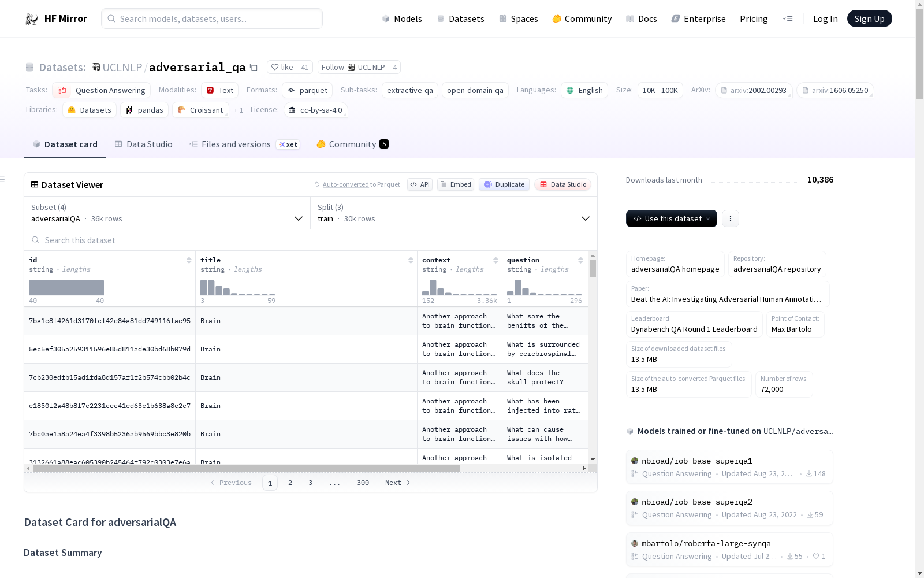
Task: Expand the Use this dataset dropdown
Action: pos(671,218)
